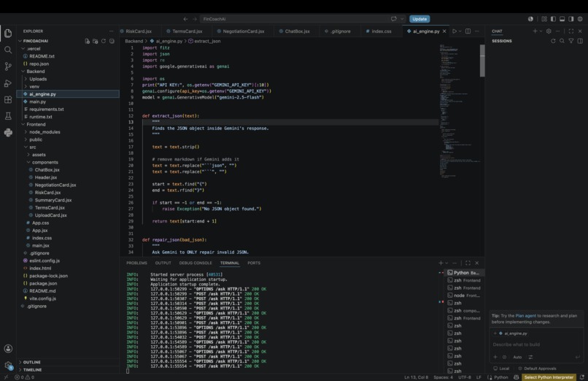Create a new file in FINCOACHAI
Viewport: 588px width, 381px height.
(x=87, y=42)
